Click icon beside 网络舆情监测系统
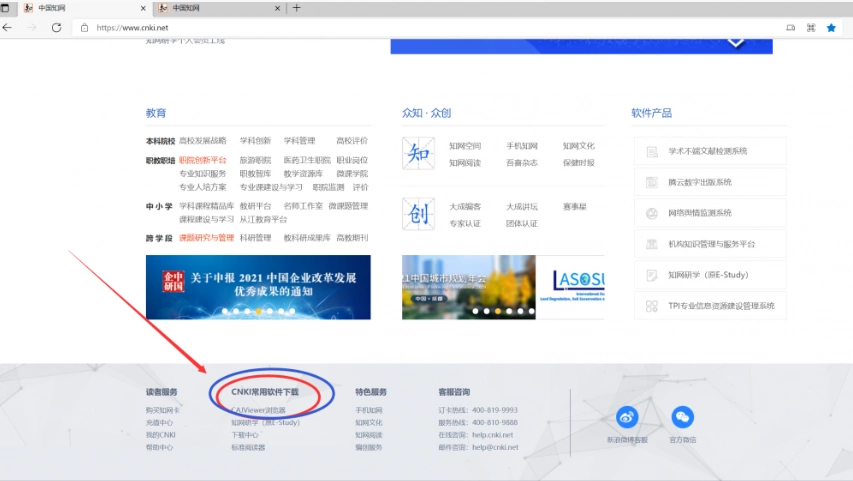 point(652,213)
